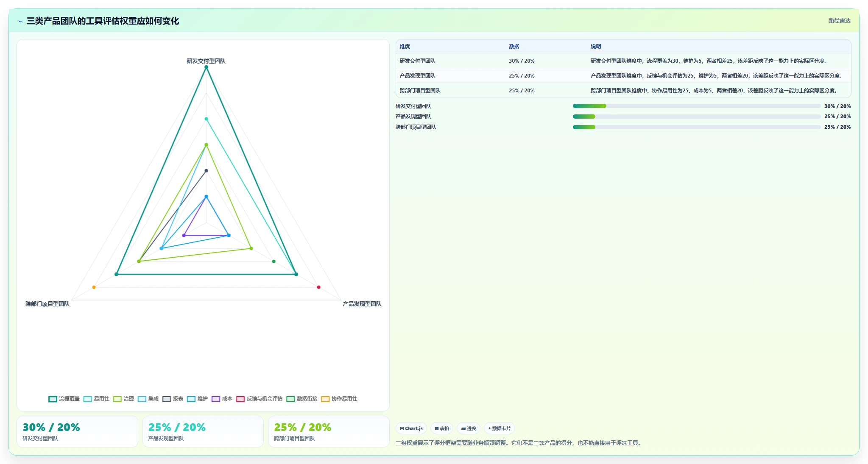
Task: Toggle the 反馈与机会评估 legend entry
Action: pos(259,399)
